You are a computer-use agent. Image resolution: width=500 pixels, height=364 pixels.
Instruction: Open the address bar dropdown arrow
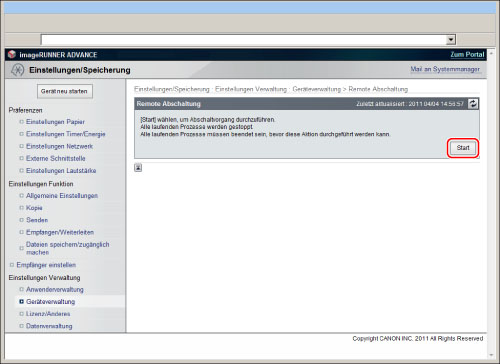pyautogui.click(x=451, y=40)
